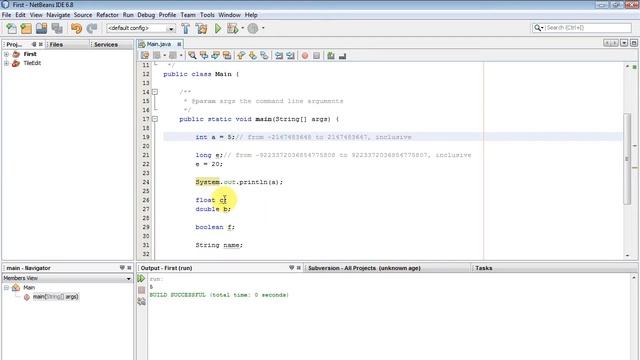Toggle Bookmark in the editor toolbar
The height and width of the screenshot is (360, 640).
[264, 56]
